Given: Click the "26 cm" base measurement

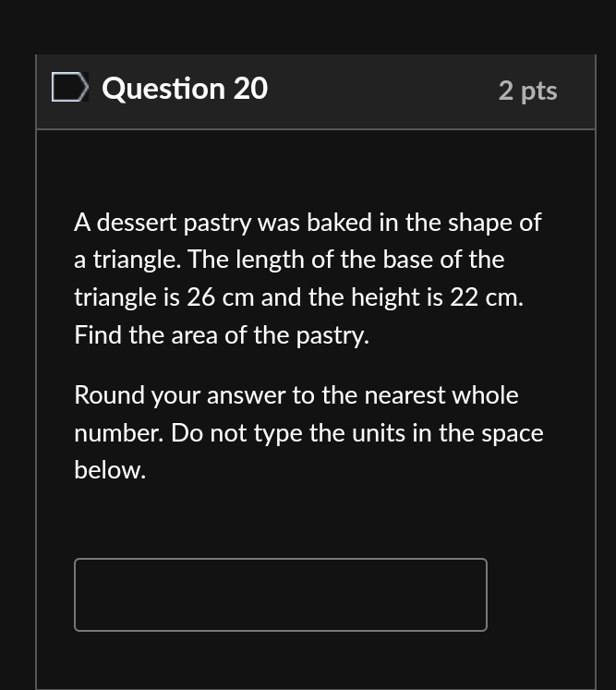Looking at the screenshot, I should pyautogui.click(x=221, y=297).
